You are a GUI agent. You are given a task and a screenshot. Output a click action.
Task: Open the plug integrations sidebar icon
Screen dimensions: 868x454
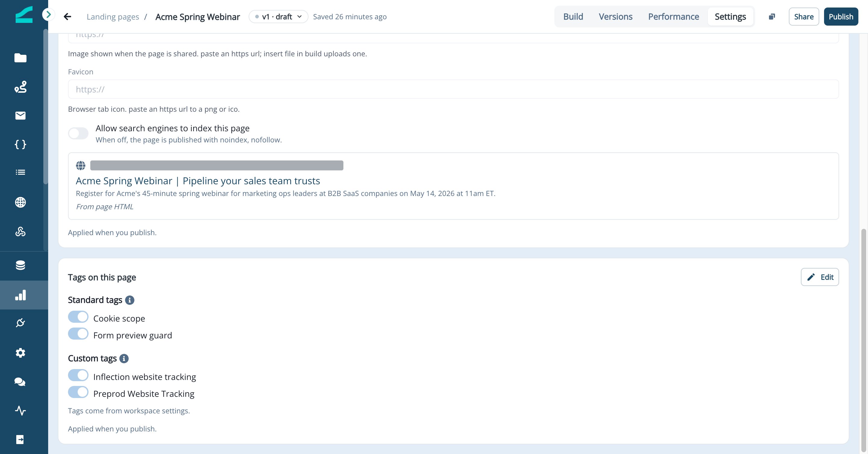click(x=20, y=322)
